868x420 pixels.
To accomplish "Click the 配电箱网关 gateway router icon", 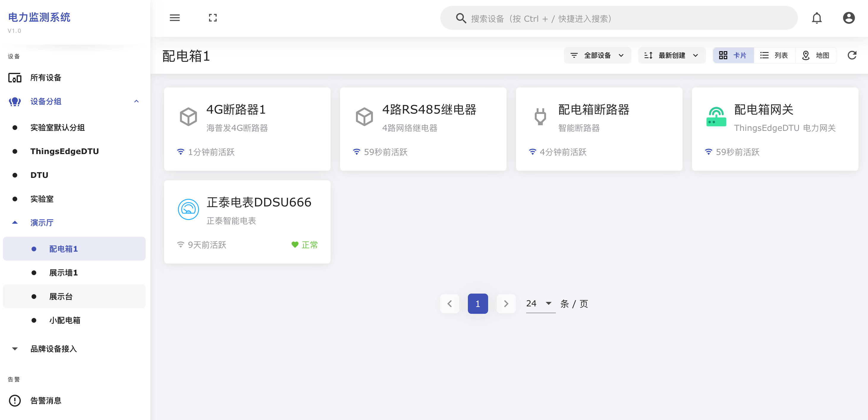I will (x=716, y=117).
